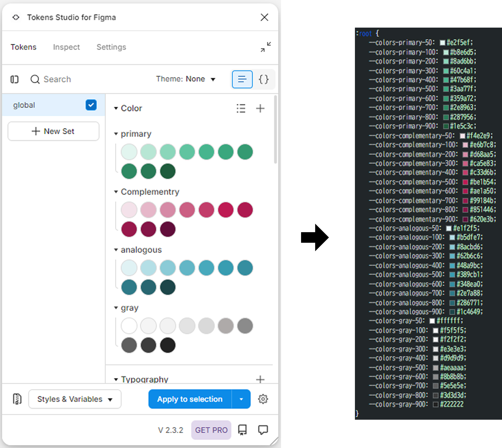Image resolution: width=502 pixels, height=448 pixels.
Task: Shrink the plugin window with collapse arrows
Action: pyautogui.click(x=266, y=47)
